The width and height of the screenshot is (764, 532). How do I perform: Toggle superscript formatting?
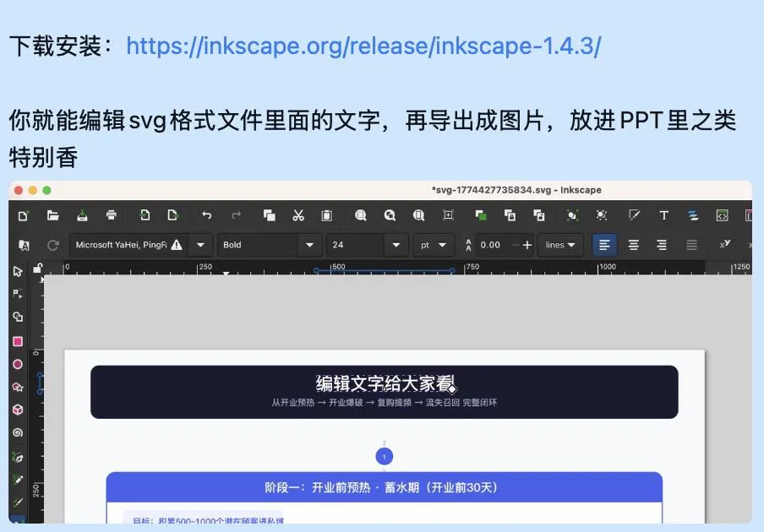point(724,244)
